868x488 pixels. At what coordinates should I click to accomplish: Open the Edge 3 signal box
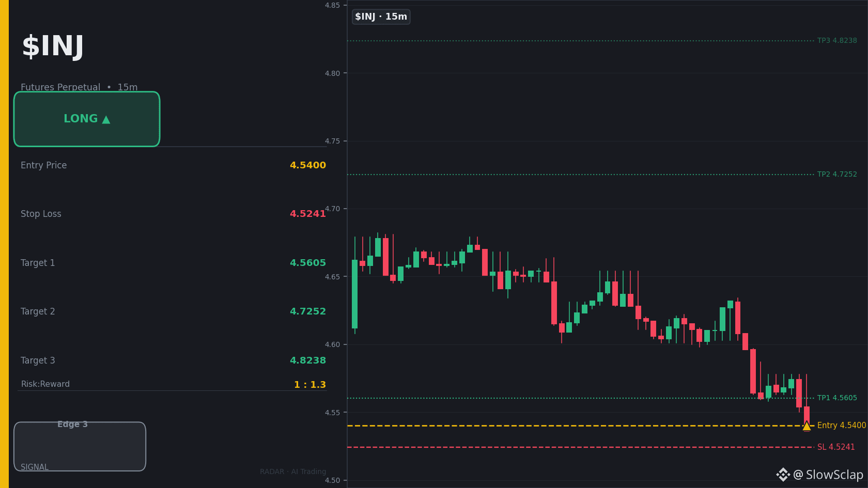80,446
